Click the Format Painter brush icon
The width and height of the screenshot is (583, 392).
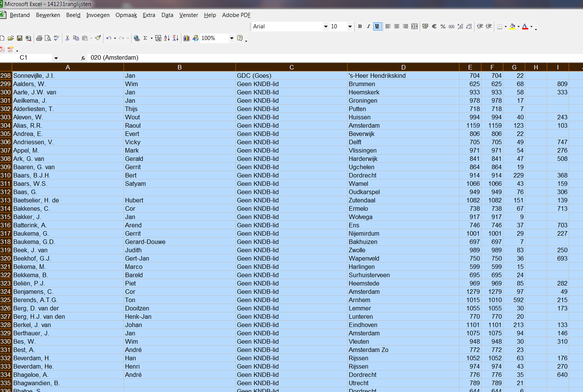[98, 38]
